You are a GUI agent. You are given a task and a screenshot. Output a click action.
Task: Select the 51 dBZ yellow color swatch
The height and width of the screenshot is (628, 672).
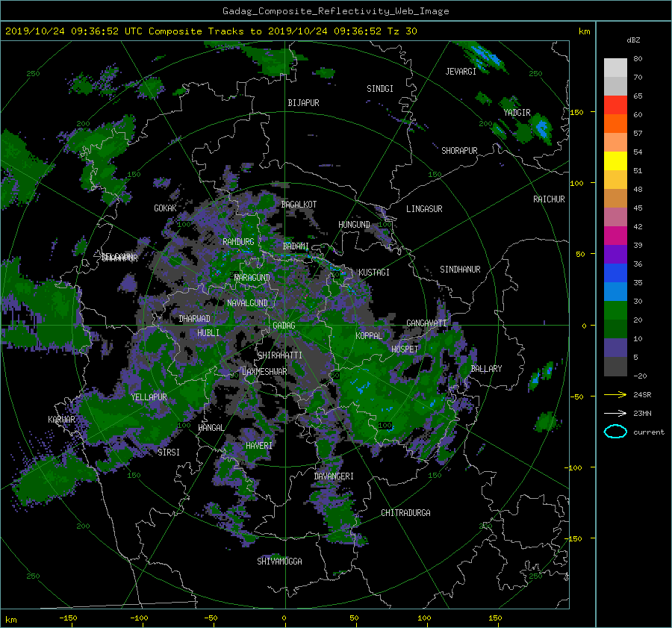pos(615,161)
